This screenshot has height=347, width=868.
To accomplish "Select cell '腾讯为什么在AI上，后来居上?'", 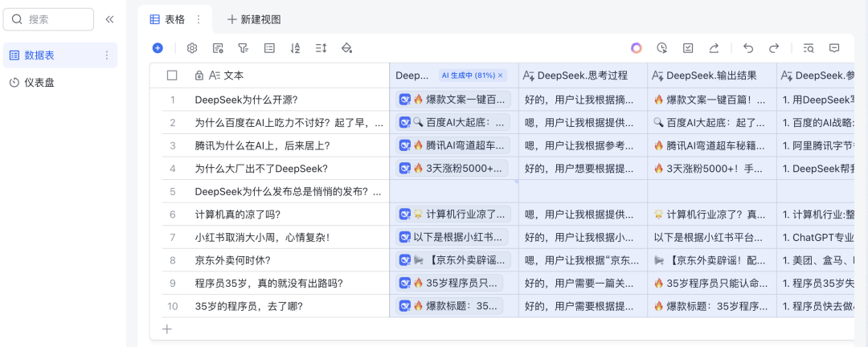I will [x=288, y=145].
